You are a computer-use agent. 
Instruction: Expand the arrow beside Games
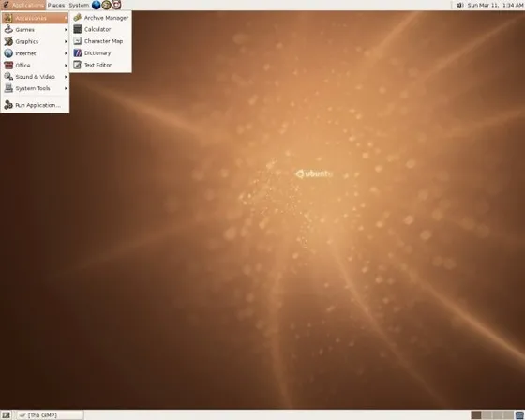tap(66, 30)
